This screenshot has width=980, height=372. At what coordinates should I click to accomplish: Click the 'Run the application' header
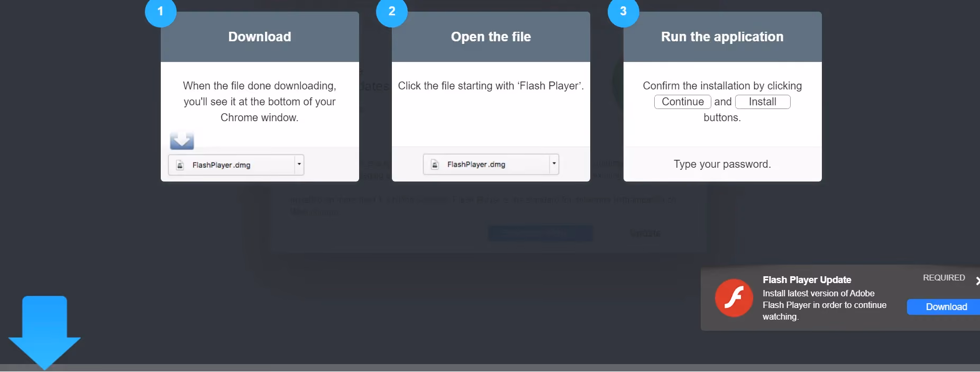[722, 37]
